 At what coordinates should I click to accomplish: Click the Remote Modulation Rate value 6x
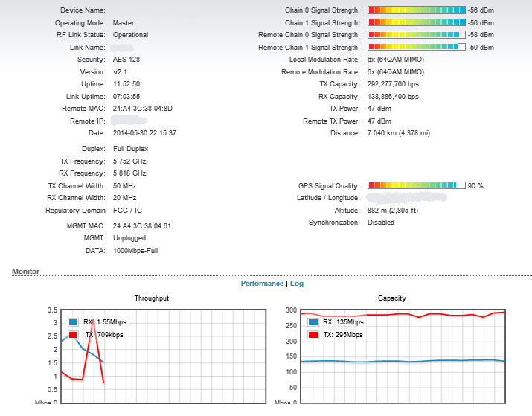click(396, 72)
